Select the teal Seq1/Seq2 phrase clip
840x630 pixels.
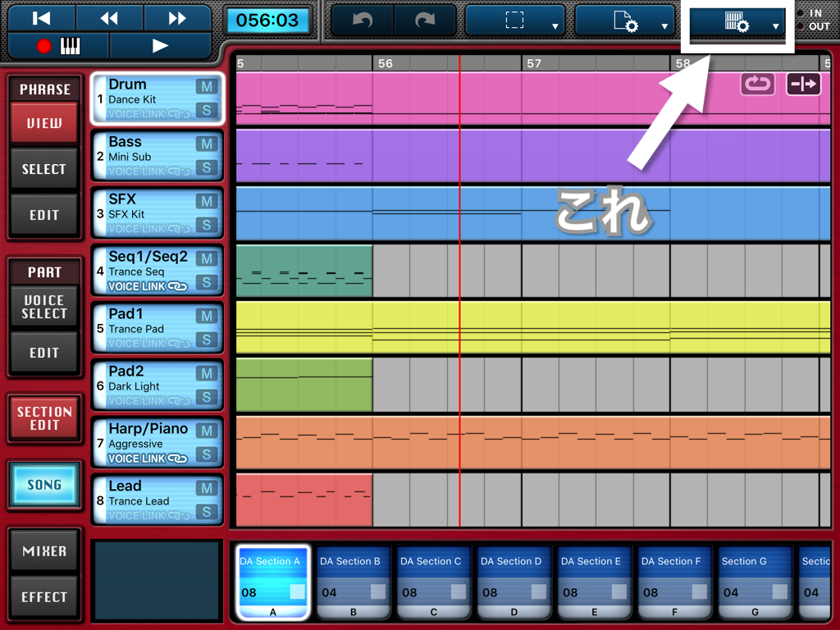coord(304,271)
